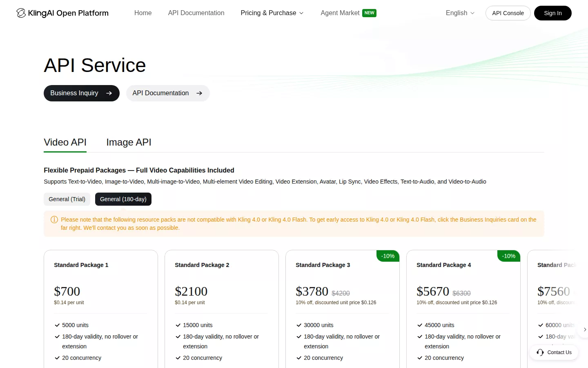This screenshot has height=368, width=588.
Task: Select the Standard Package 1 title
Action: [81, 265]
